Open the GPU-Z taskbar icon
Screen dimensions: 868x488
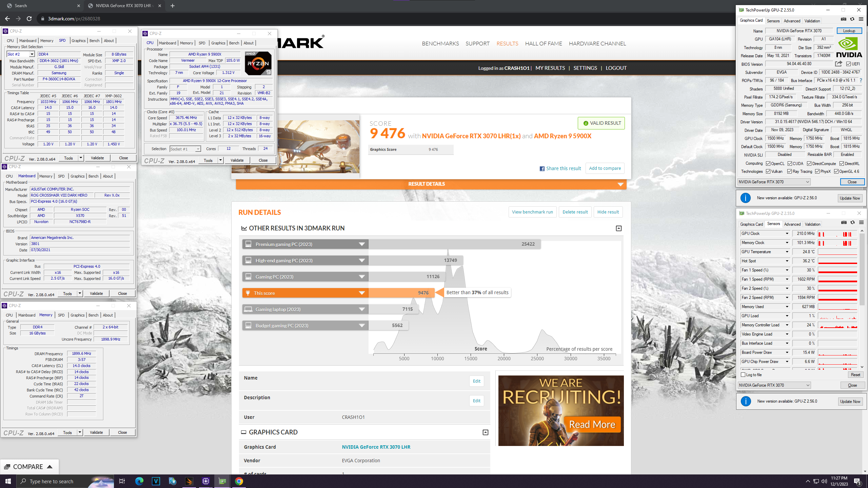[222, 481]
